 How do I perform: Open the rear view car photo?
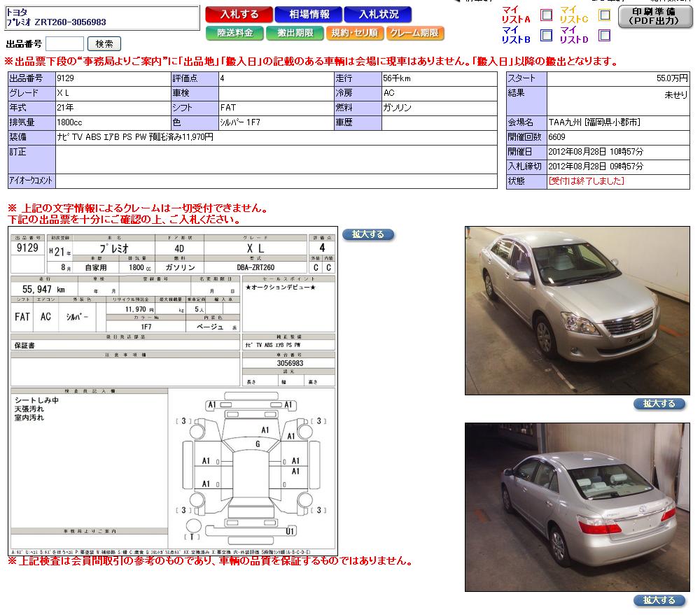pyautogui.click(x=577, y=507)
